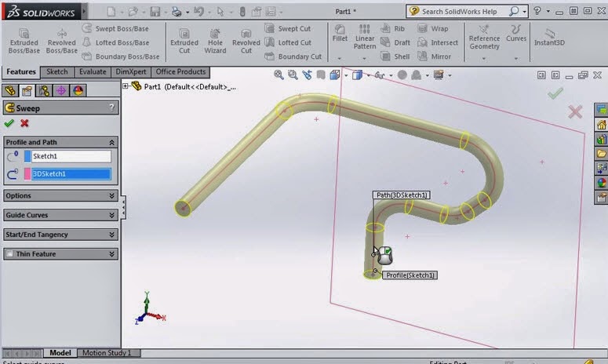Viewport: 608px width, 364px height.
Task: Select the Revolved Boss/Base tool
Action: coord(61,41)
